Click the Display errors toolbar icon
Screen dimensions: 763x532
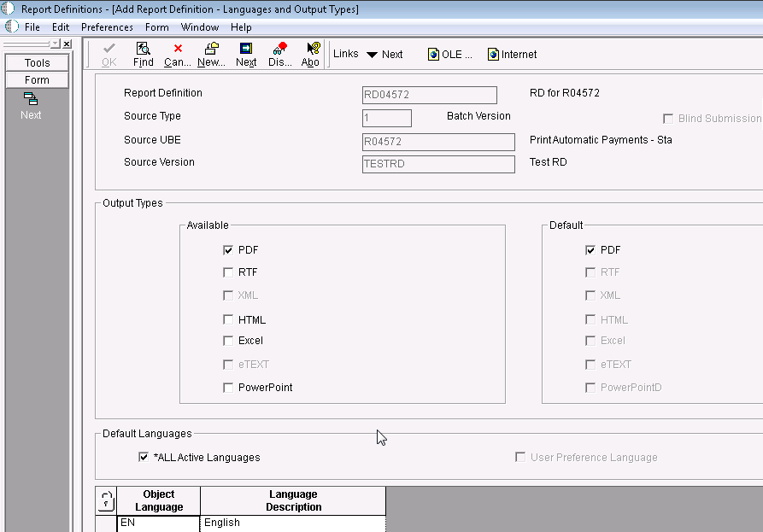point(280,48)
